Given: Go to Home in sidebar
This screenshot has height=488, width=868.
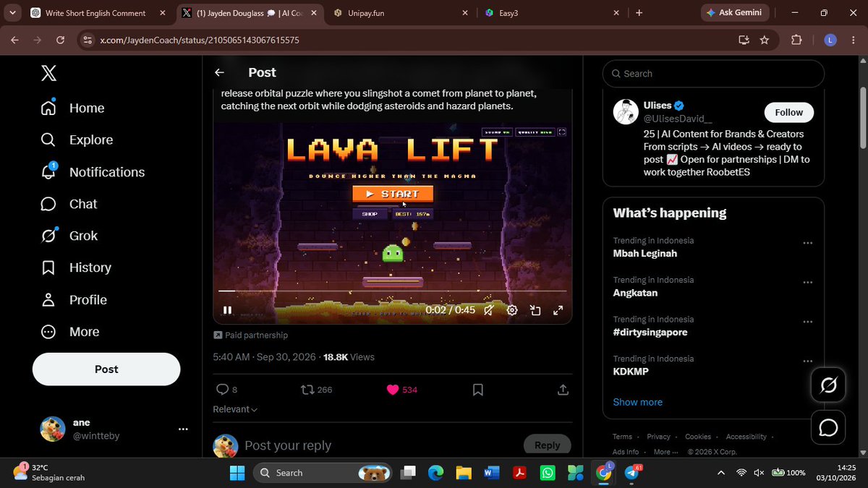Looking at the screenshot, I should point(73,108).
